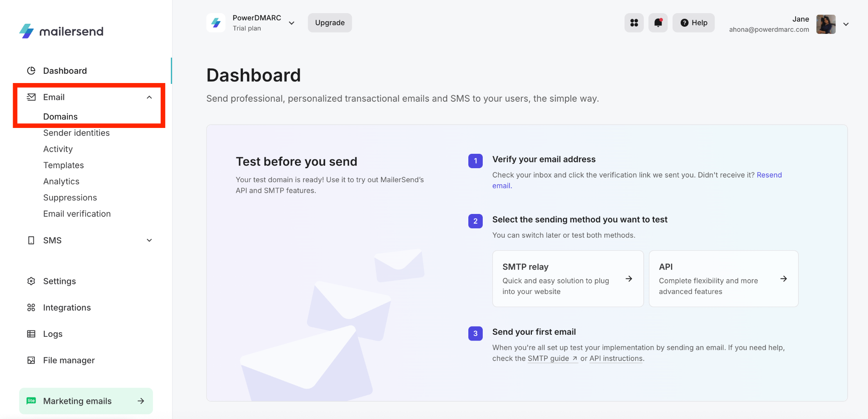Image resolution: width=868 pixels, height=419 pixels.
Task: Click the Email envelope icon in sidebar
Action: tap(31, 97)
